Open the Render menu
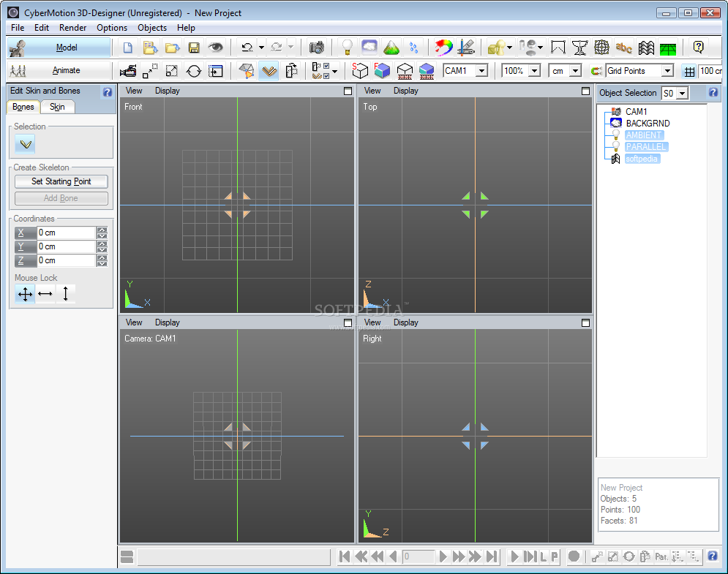 click(73, 28)
